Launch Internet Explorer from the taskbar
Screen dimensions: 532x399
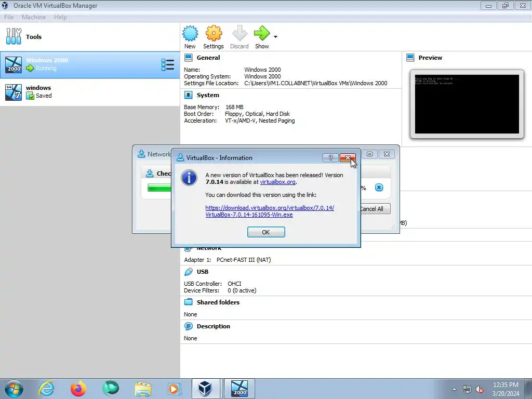tap(46, 389)
